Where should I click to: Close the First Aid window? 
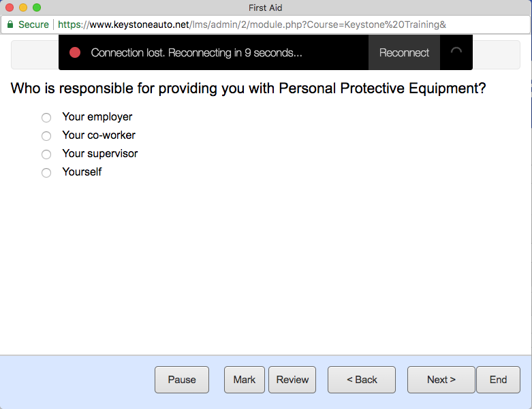click(10, 7)
